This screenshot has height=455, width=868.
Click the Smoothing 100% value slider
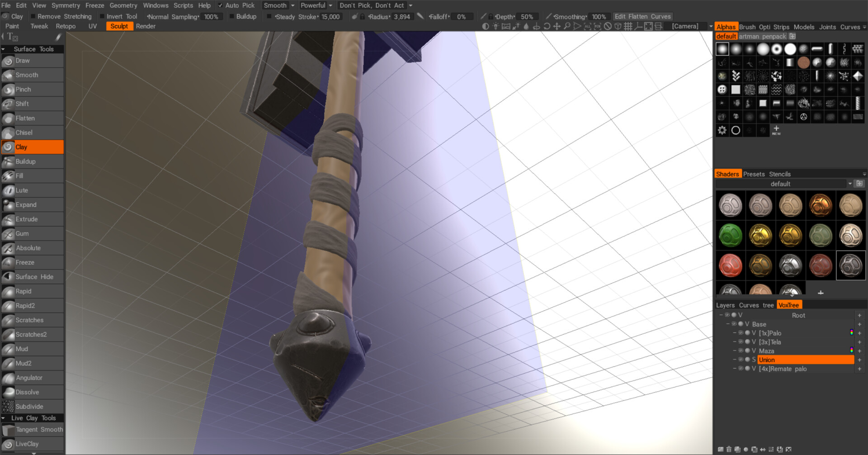pos(599,17)
